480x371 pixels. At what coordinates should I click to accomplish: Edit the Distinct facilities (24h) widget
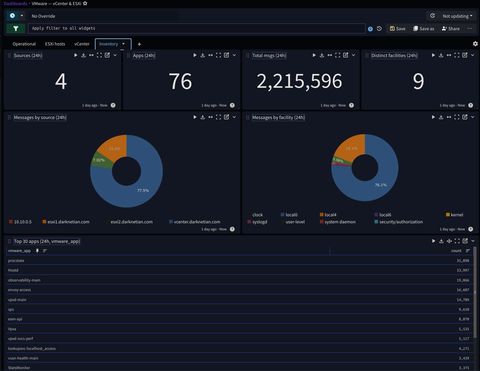465,55
